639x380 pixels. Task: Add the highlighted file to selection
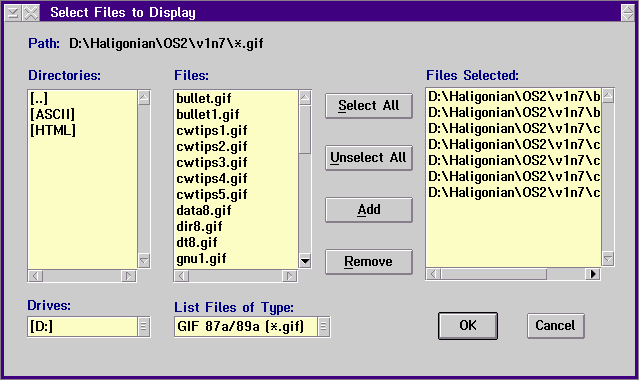click(369, 210)
